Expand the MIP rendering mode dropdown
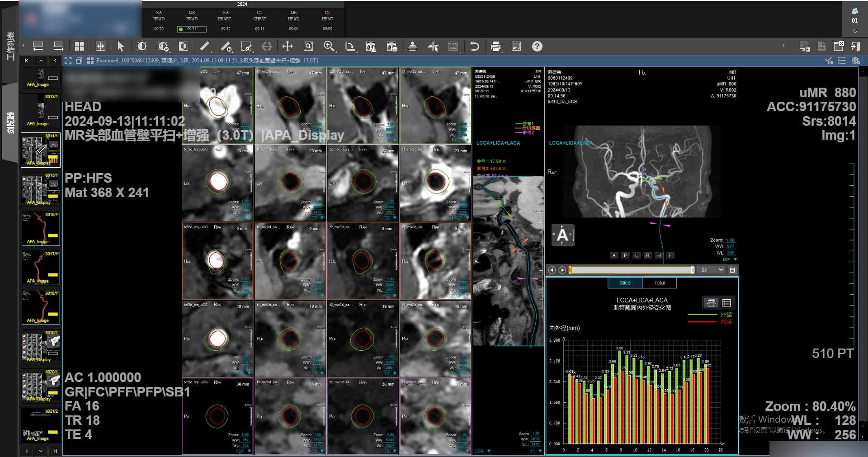The height and width of the screenshot is (457, 868). 735,260
